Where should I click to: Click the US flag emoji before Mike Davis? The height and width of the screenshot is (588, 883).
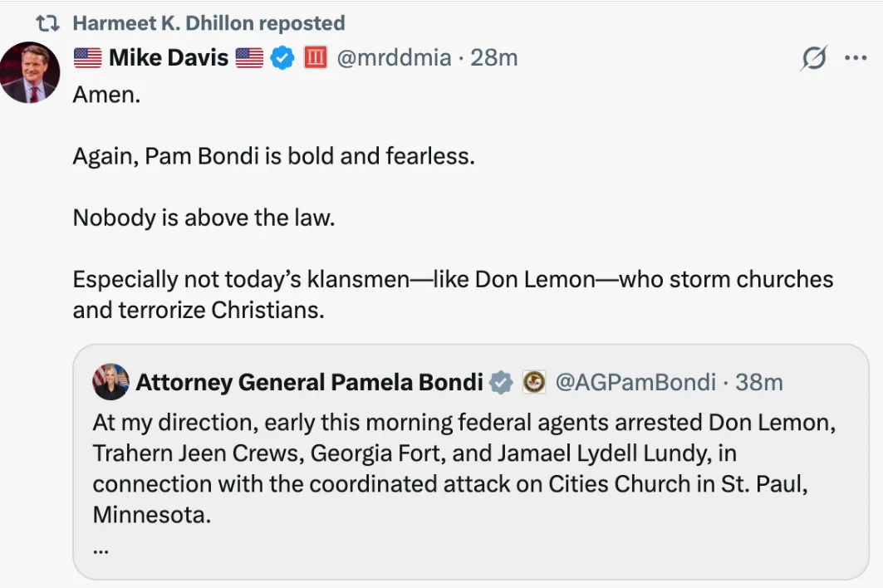pos(87,57)
